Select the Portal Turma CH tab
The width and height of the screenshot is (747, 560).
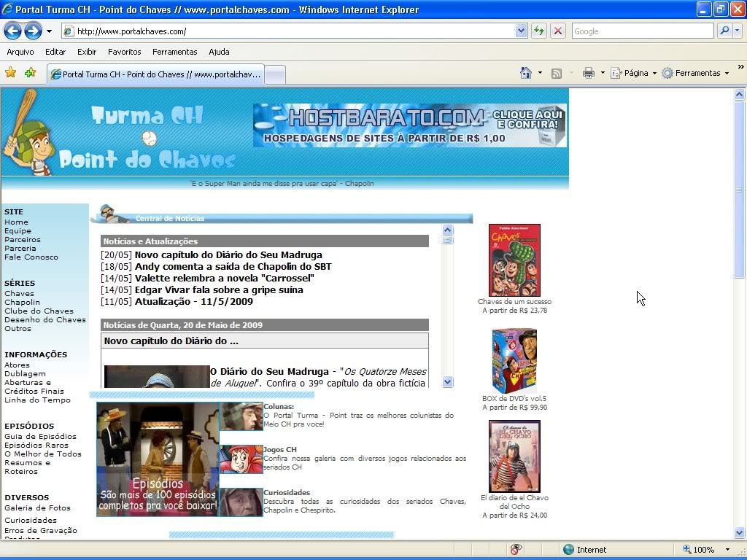[x=156, y=74]
